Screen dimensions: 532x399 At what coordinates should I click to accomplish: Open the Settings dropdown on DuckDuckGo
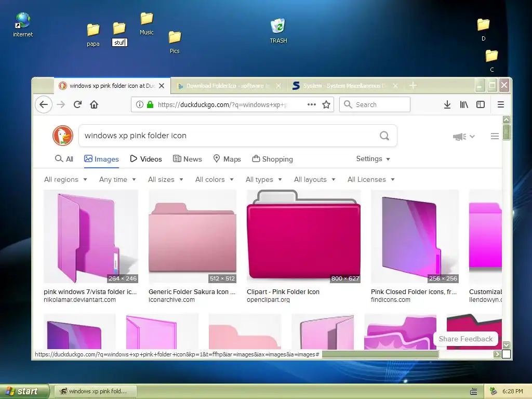tap(373, 159)
